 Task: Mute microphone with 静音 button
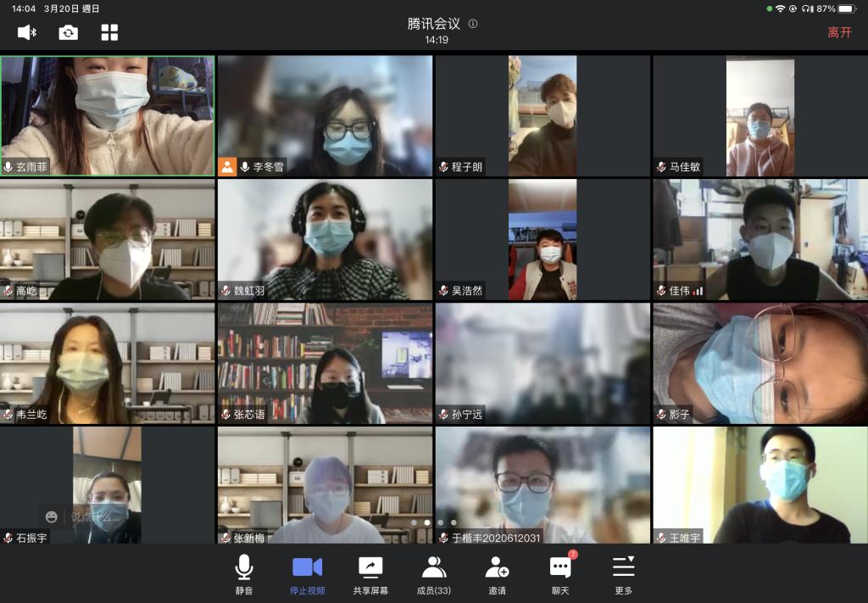click(x=244, y=574)
